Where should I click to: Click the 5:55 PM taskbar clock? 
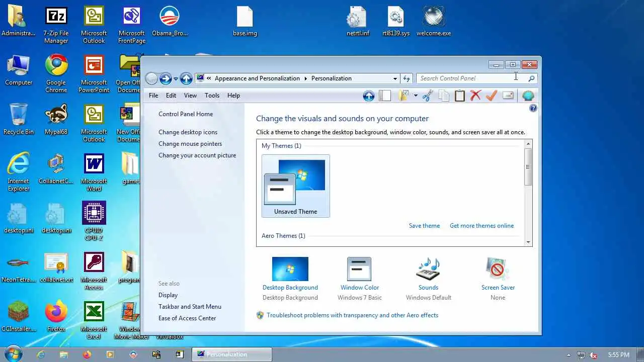click(618, 355)
